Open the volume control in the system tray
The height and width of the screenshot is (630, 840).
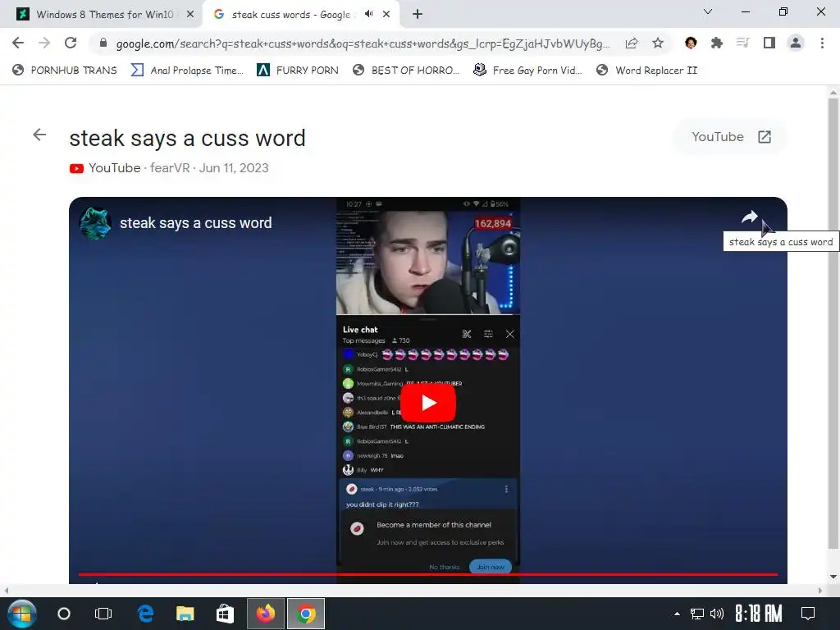point(717,614)
